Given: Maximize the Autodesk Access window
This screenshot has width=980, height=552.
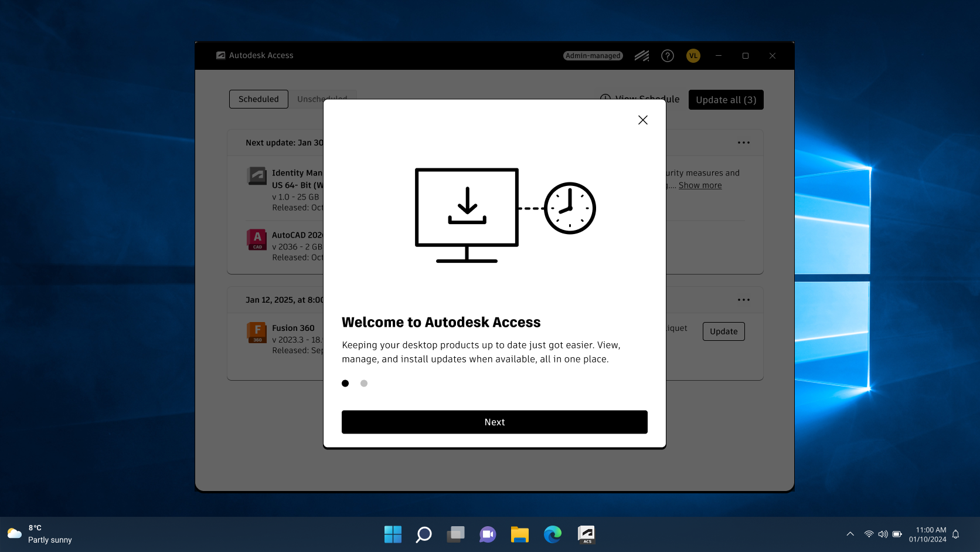Looking at the screenshot, I should [x=746, y=56].
